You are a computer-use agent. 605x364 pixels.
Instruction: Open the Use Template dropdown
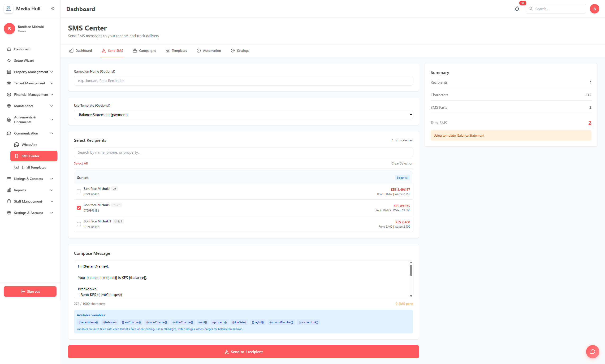[243, 115]
